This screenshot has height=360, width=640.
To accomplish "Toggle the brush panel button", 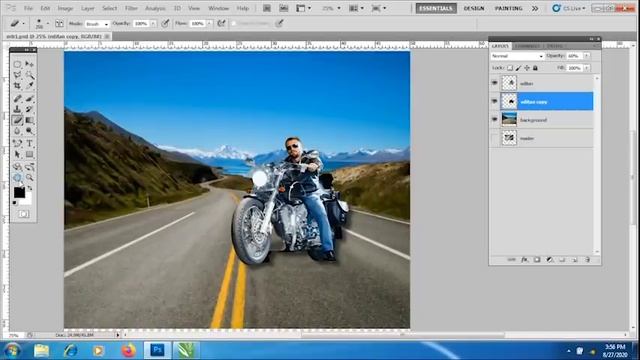I will pos(59,24).
